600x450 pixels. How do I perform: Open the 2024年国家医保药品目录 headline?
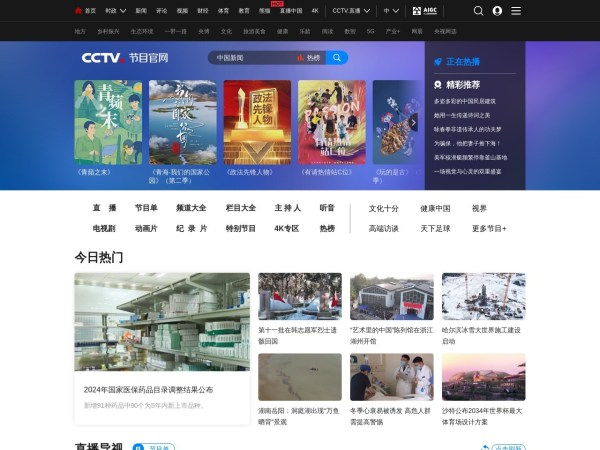point(148,389)
